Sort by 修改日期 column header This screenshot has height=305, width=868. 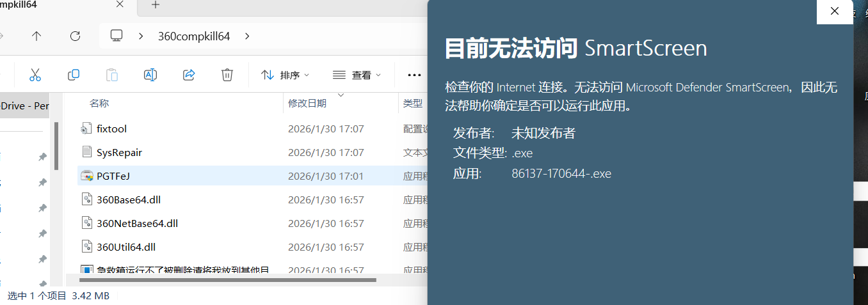tap(307, 103)
